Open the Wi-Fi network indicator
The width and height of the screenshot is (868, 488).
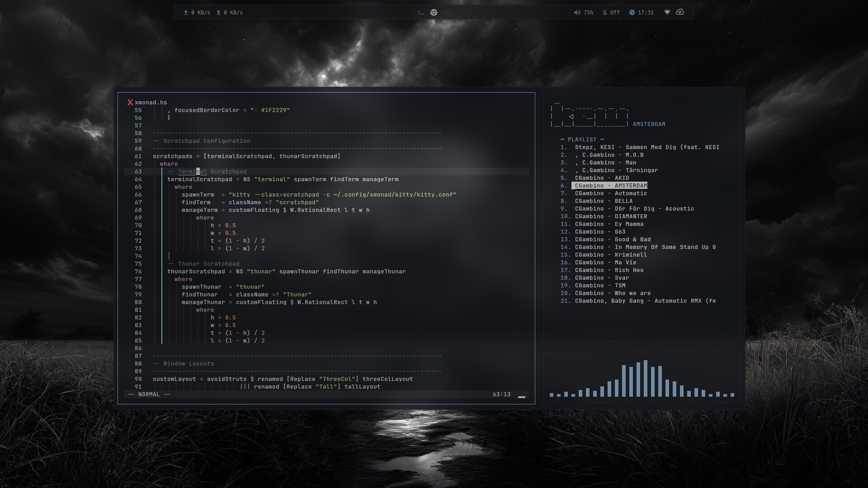pyautogui.click(x=667, y=12)
